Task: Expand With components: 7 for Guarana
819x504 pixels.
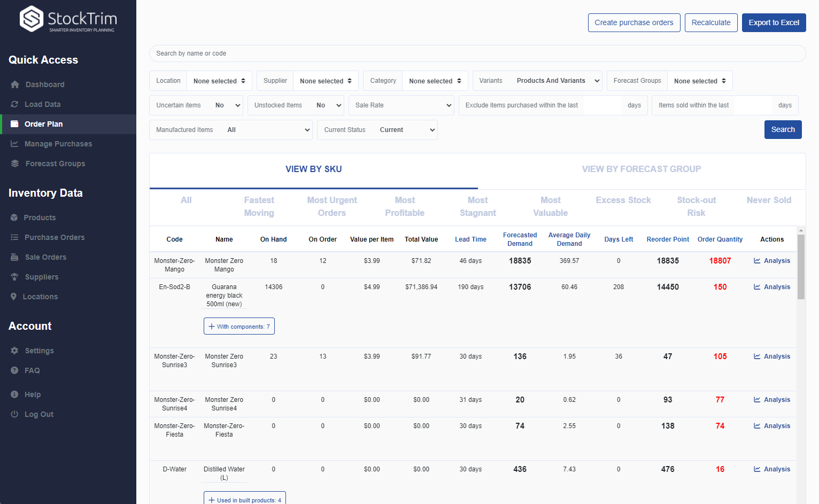Action: pos(239,327)
